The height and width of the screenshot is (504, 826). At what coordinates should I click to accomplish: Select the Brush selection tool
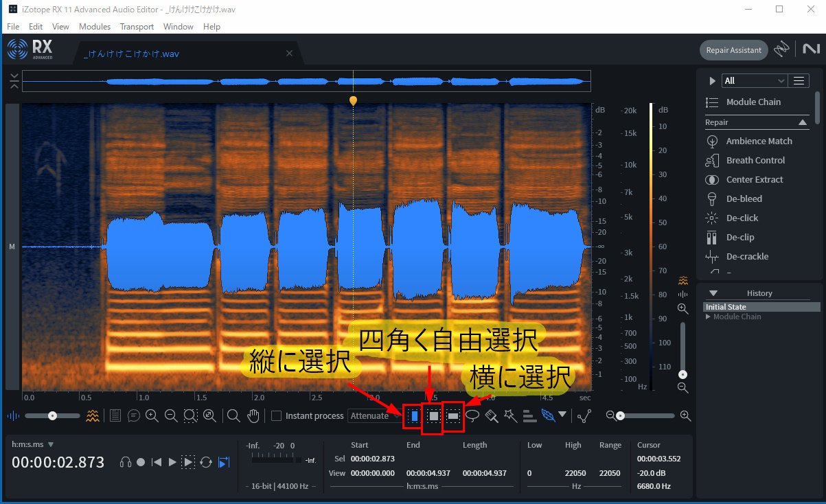(x=492, y=415)
